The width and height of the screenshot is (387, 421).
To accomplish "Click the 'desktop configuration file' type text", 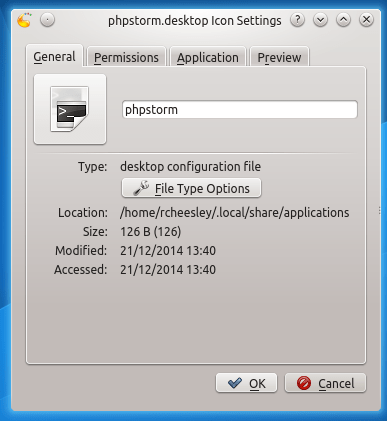I will click(190, 166).
